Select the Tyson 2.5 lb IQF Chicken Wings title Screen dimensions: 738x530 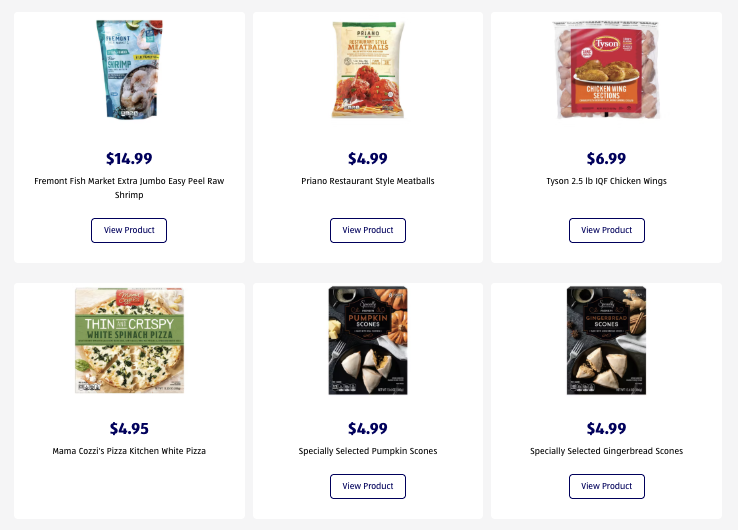(x=606, y=181)
